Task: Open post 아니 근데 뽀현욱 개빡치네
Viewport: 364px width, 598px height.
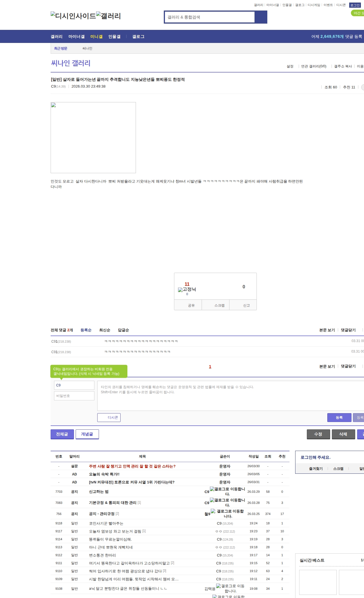Action: [111, 547]
